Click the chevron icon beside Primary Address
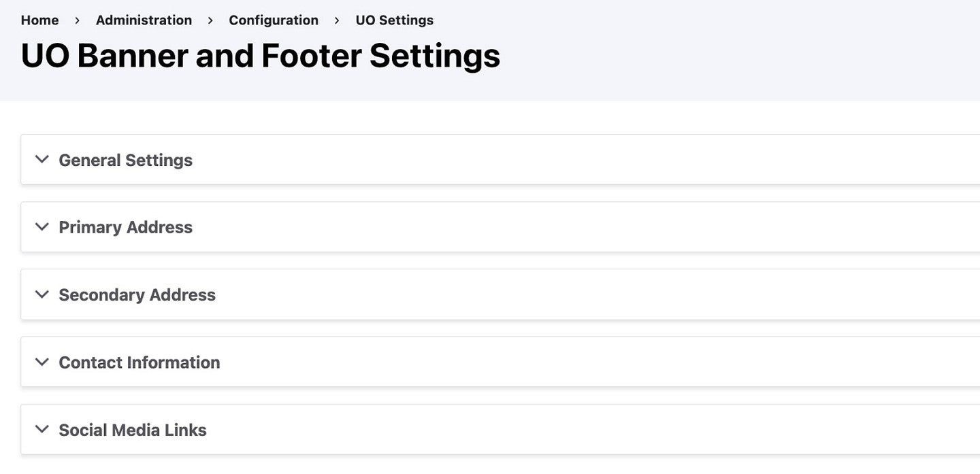The image size is (980, 474). click(42, 227)
